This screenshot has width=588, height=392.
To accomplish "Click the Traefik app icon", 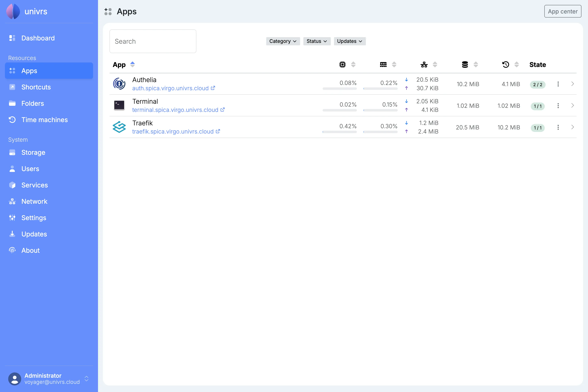I will pyautogui.click(x=119, y=127).
